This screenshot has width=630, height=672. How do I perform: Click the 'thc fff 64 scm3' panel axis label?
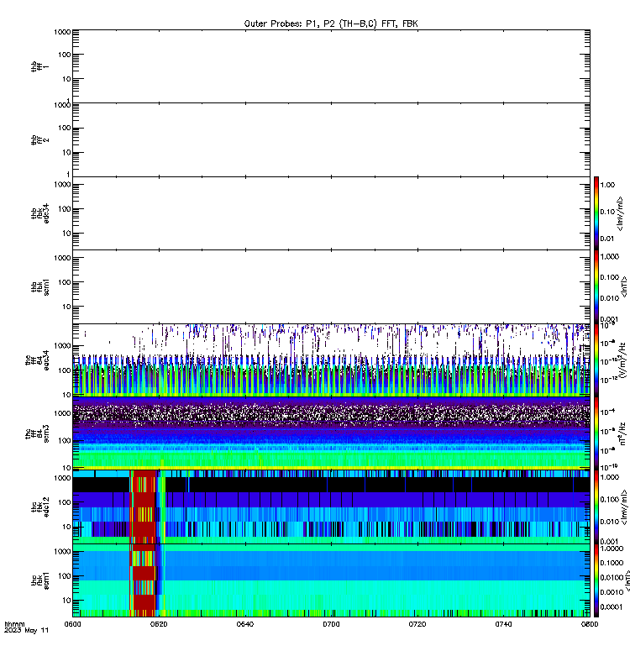point(37,433)
